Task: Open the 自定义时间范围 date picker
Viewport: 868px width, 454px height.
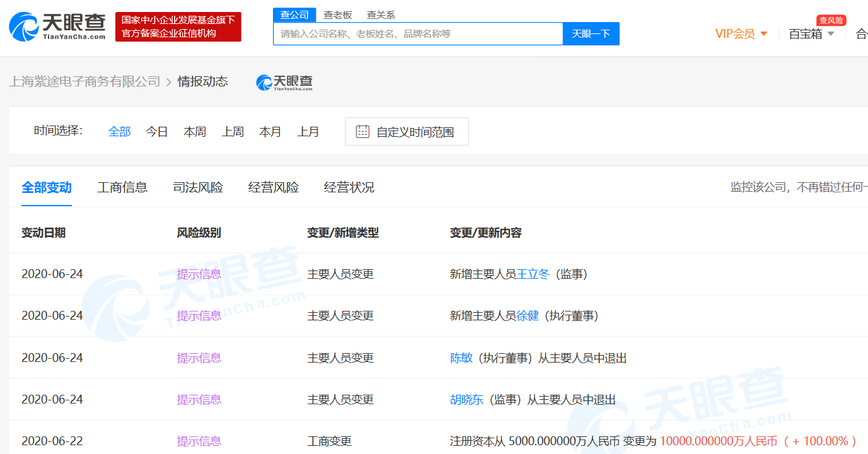Action: click(x=414, y=132)
